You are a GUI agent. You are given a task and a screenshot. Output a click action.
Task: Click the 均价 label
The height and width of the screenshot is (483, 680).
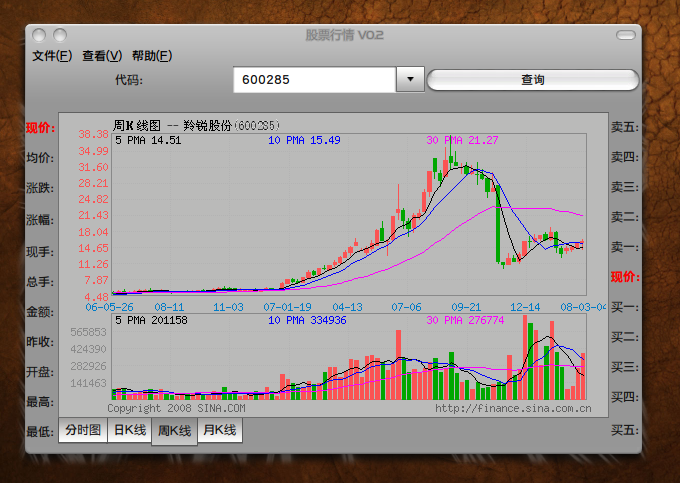click(x=40, y=158)
